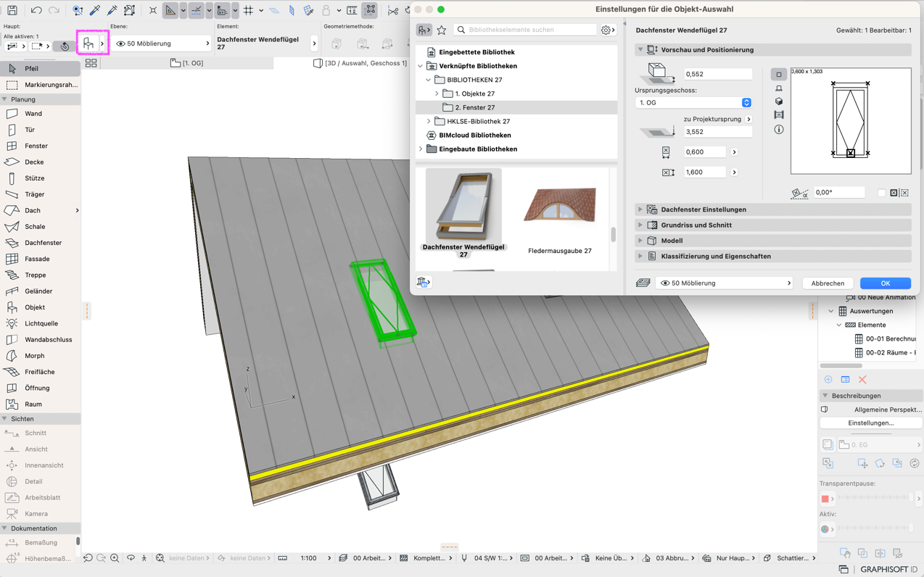Click the red delete X in navigator
Viewport: 924px width, 577px height.
862,380
